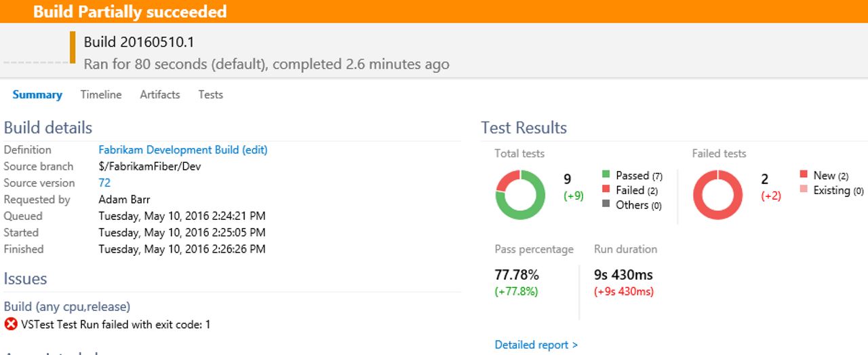Image resolution: width=868 pixels, height=355 pixels.
Task: Open the Detailed report link
Action: click(x=536, y=345)
